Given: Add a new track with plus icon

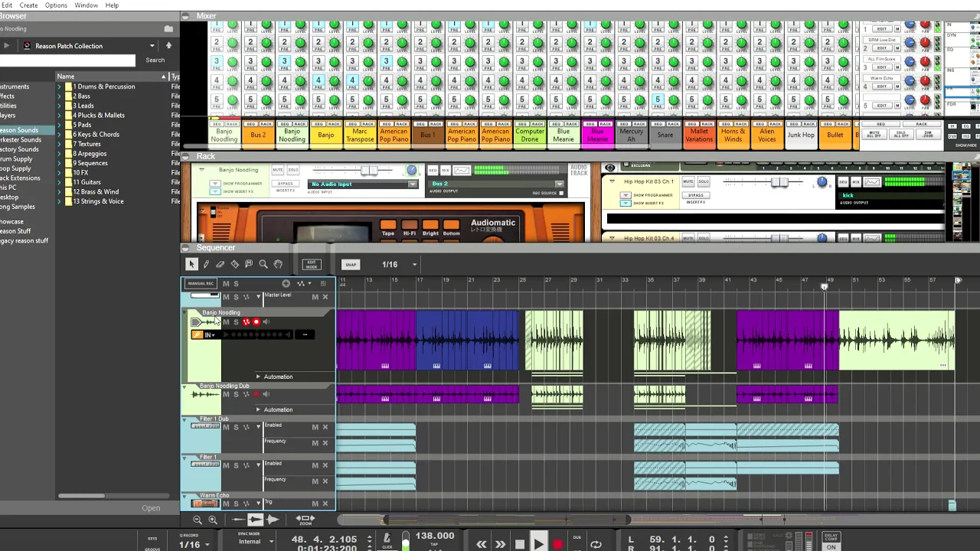Looking at the screenshot, I should coord(286,283).
